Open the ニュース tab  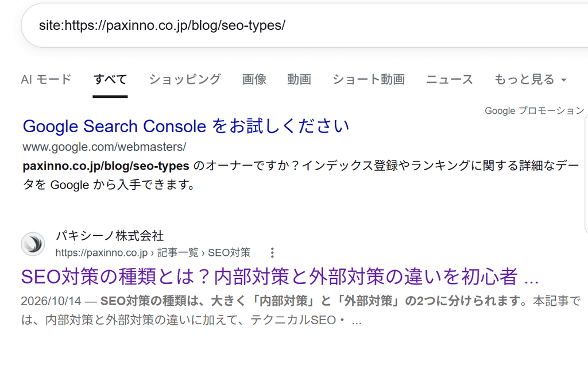coord(450,79)
